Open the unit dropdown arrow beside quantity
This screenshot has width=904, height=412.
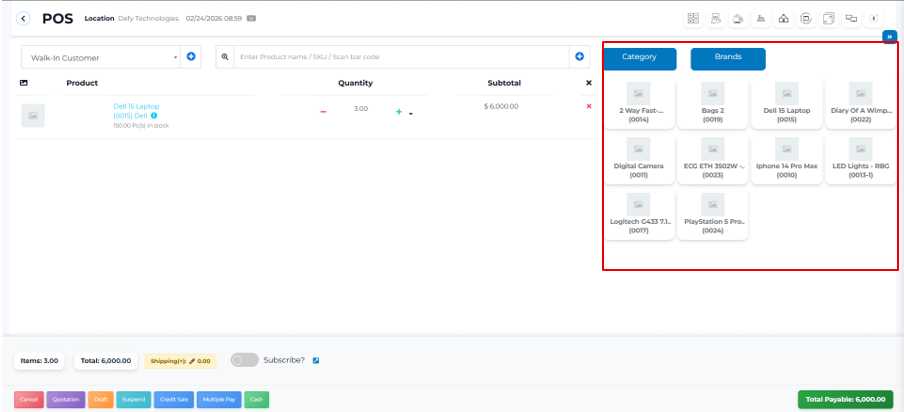click(411, 113)
